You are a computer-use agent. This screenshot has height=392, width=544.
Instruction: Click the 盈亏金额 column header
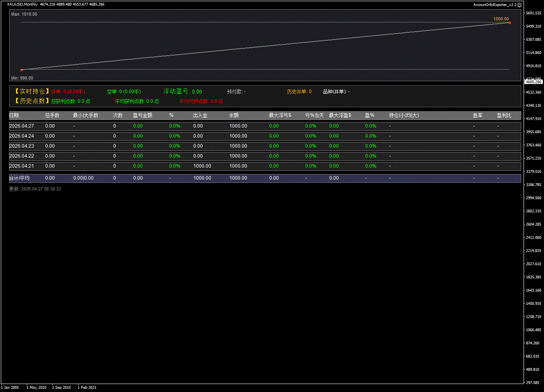tap(142, 116)
